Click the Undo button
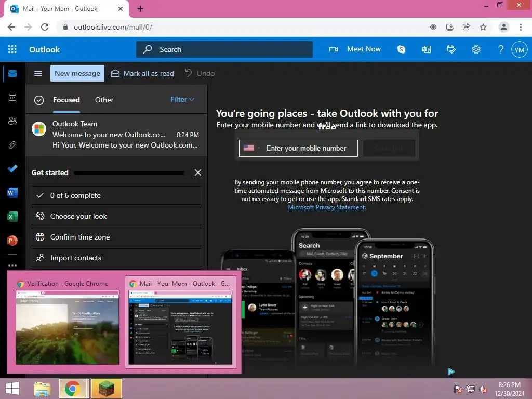Viewport: 532px width, 399px height. point(200,73)
